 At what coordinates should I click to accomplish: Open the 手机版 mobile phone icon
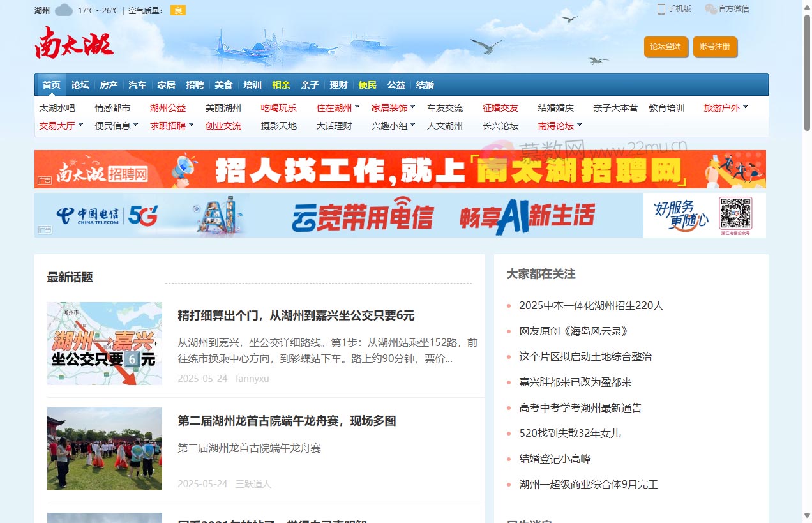coord(661,9)
